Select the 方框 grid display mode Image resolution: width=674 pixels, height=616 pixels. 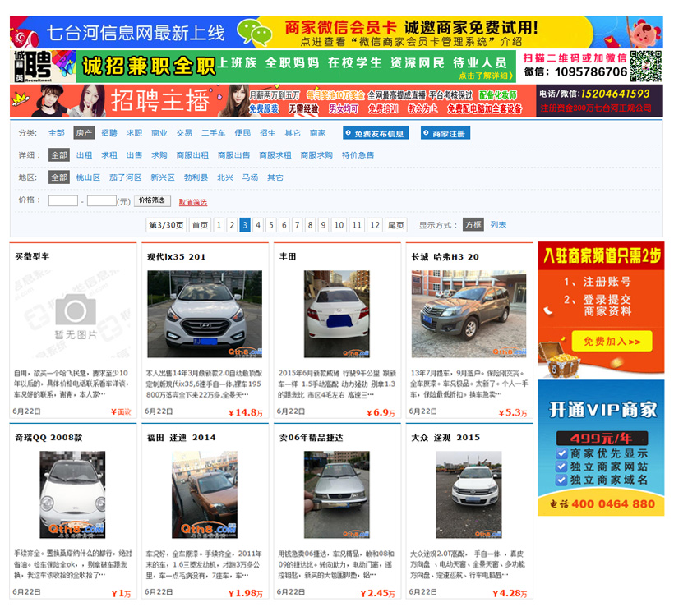click(x=473, y=225)
